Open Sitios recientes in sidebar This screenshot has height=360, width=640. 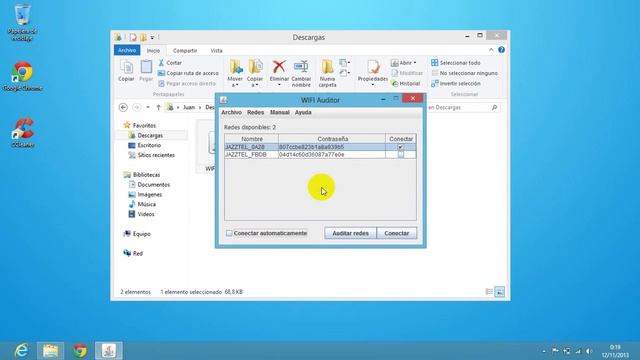tap(156, 155)
